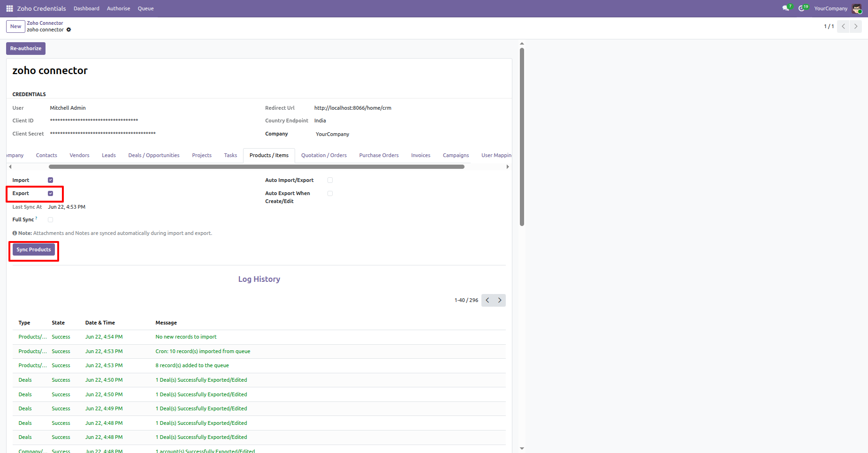Viewport: 868px width, 453px height.
Task: Click the Zoho Credentials app title
Action: coord(42,8)
